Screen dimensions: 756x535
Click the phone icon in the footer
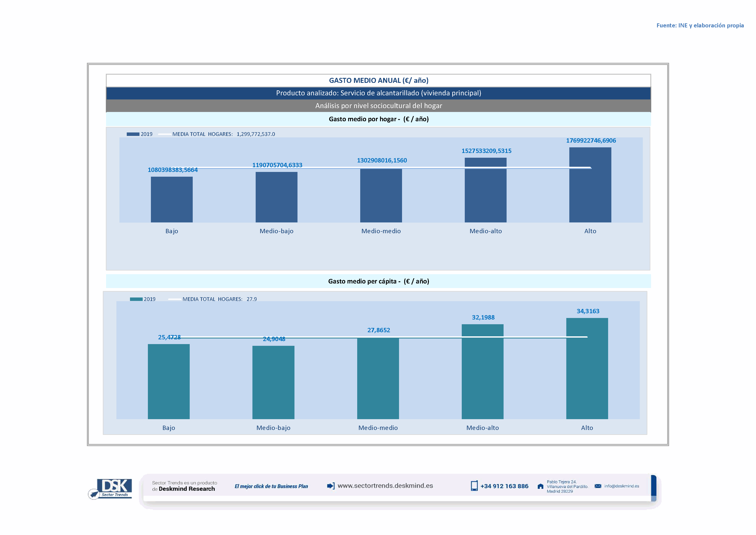(474, 486)
